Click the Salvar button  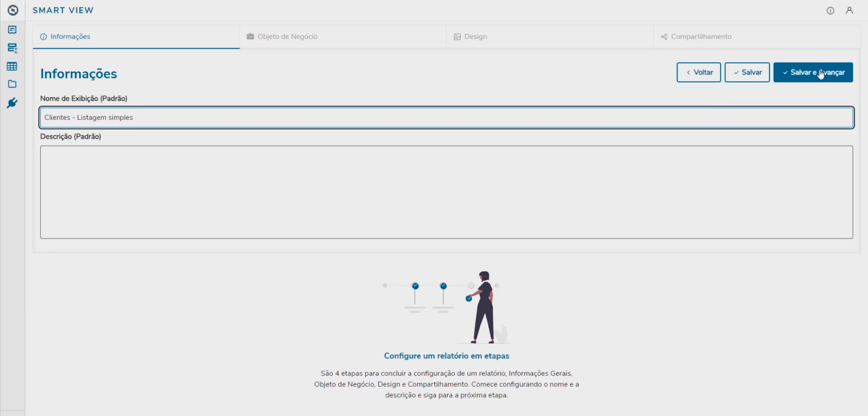click(747, 72)
